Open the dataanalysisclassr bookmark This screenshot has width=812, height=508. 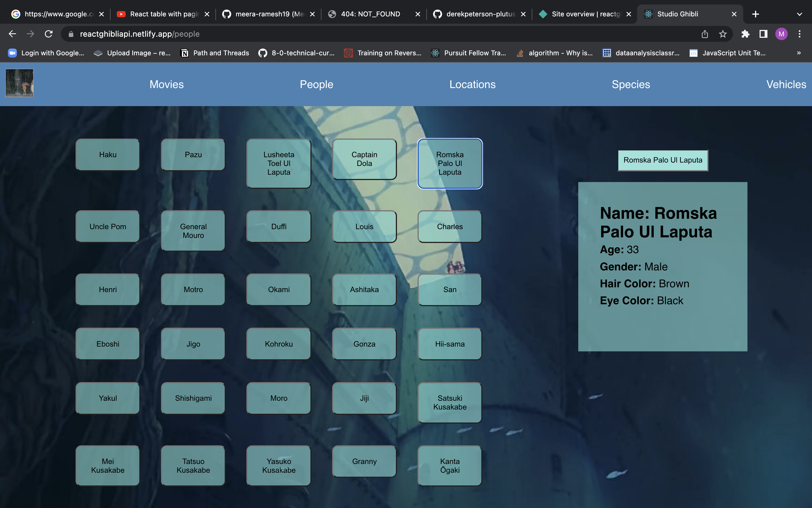641,53
